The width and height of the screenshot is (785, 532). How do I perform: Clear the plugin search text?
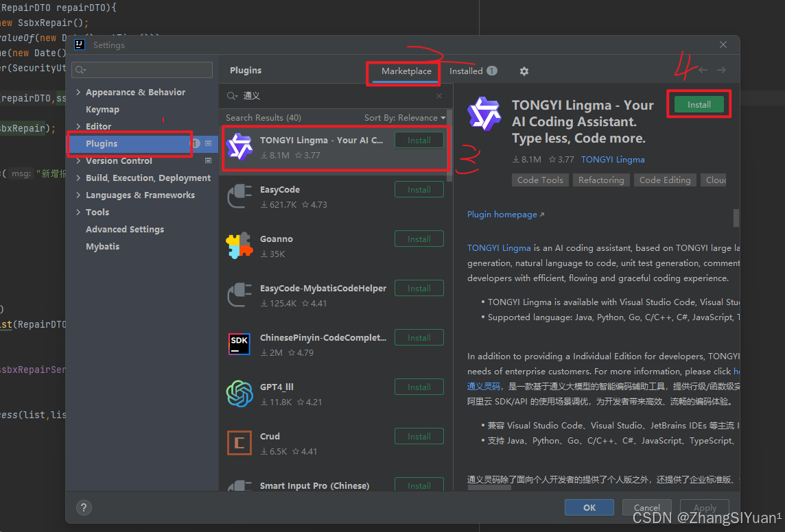coord(439,95)
